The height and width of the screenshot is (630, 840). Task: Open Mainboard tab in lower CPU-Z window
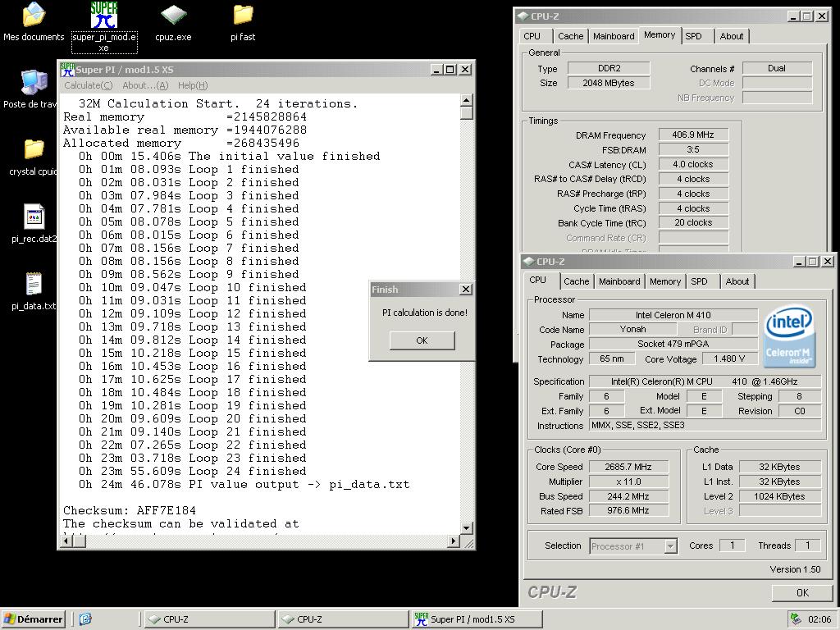click(x=619, y=281)
